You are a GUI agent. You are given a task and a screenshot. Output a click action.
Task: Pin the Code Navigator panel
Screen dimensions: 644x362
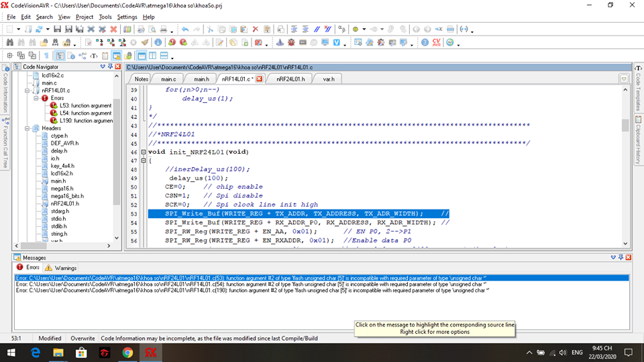pos(110,67)
